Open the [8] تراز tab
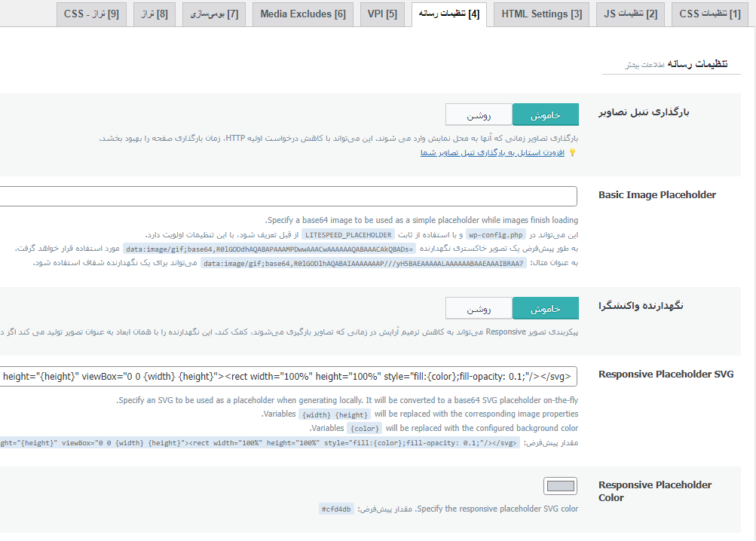The image size is (756, 541). [155, 14]
